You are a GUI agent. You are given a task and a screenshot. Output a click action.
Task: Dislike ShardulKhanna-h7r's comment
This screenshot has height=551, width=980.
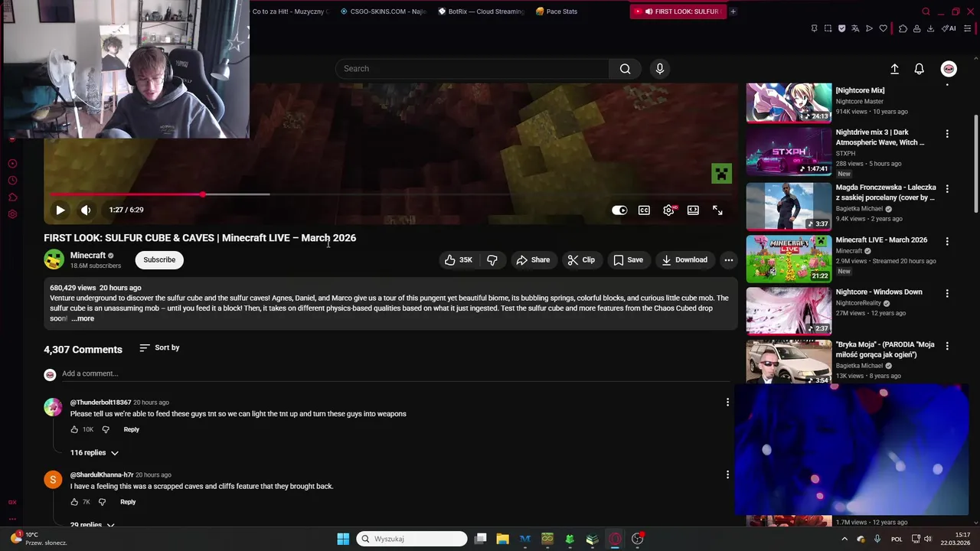102,502
